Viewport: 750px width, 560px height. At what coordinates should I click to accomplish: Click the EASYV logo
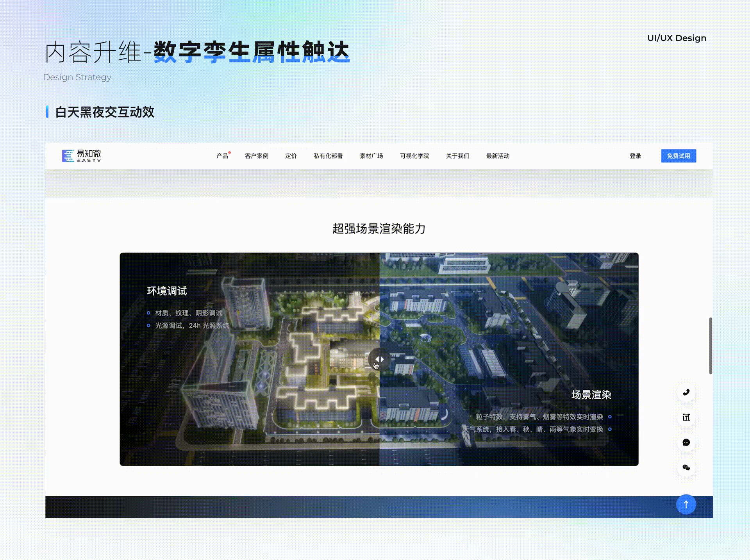(x=82, y=156)
